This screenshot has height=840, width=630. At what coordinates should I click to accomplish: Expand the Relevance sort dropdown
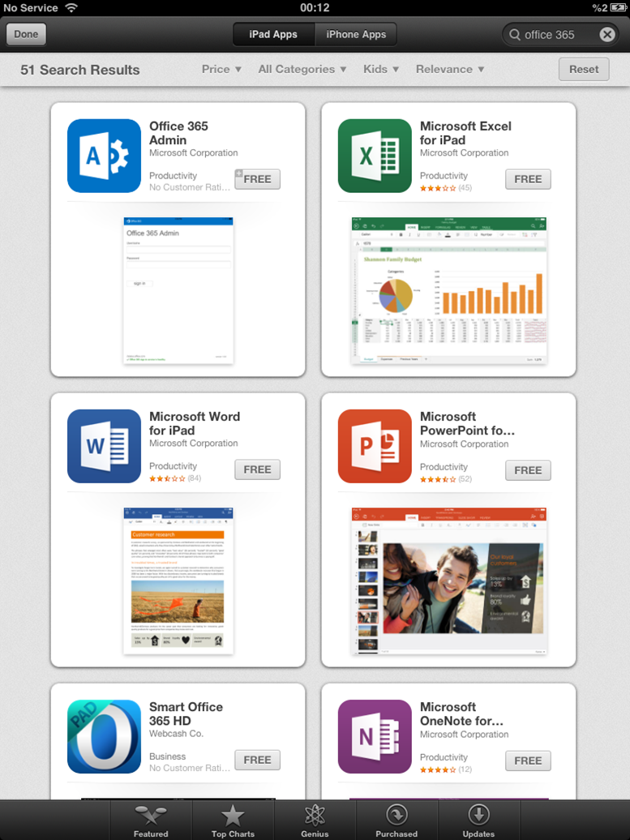450,69
